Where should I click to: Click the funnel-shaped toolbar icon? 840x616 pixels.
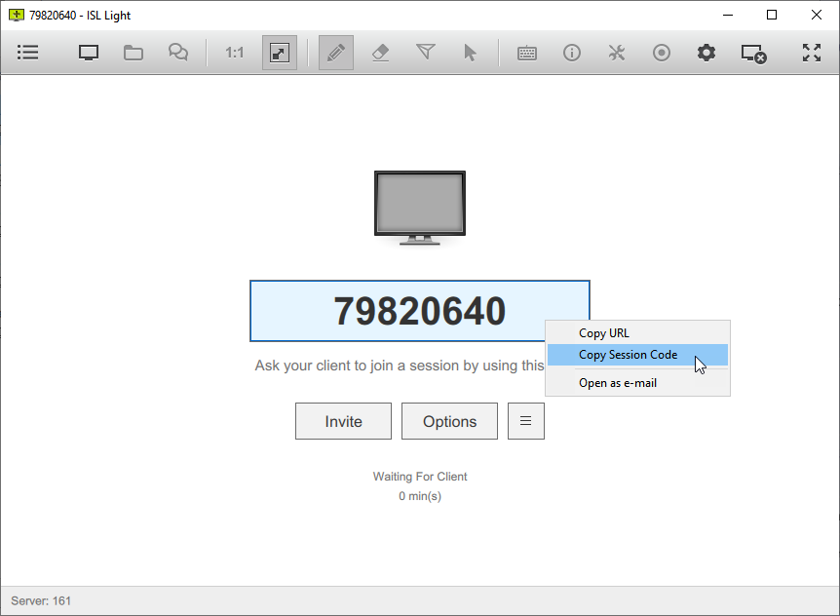click(426, 53)
